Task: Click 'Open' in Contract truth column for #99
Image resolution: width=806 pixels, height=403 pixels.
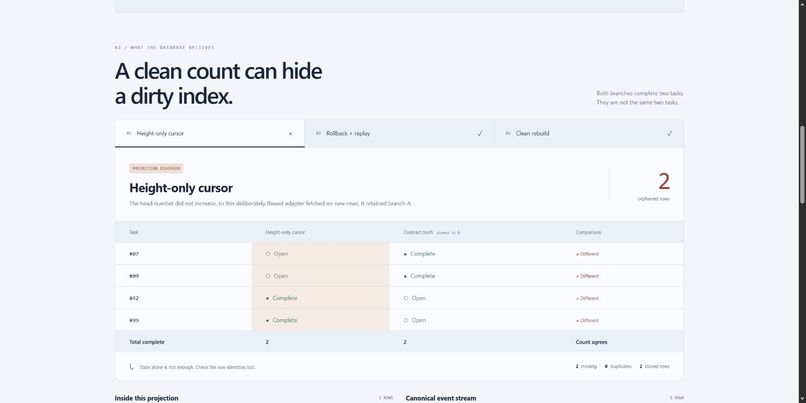Action: (415, 320)
